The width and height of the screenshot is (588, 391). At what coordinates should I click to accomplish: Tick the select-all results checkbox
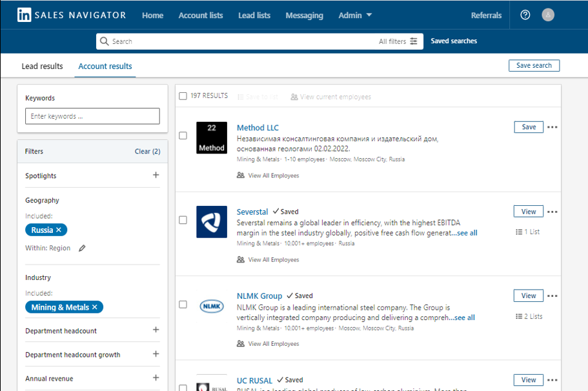coord(183,96)
